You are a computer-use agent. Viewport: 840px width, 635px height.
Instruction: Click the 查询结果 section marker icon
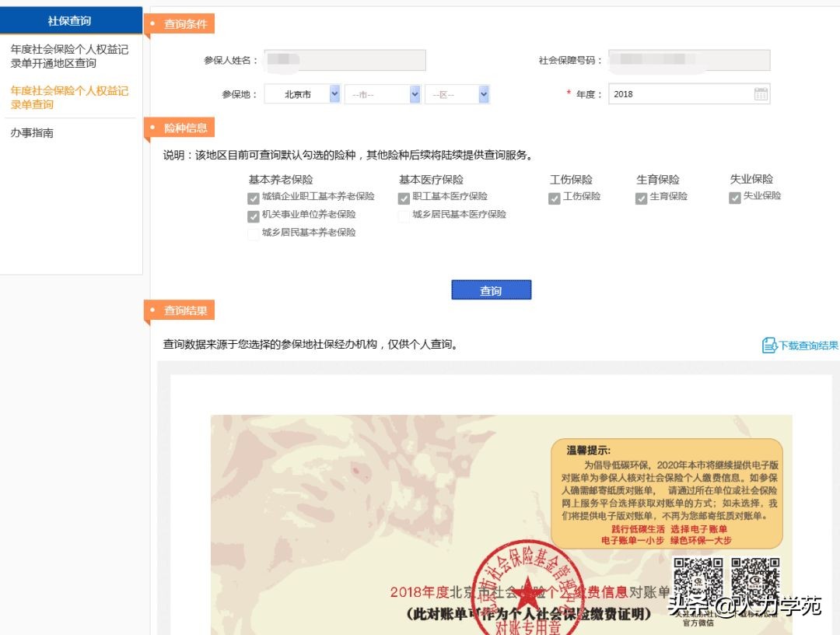152,310
